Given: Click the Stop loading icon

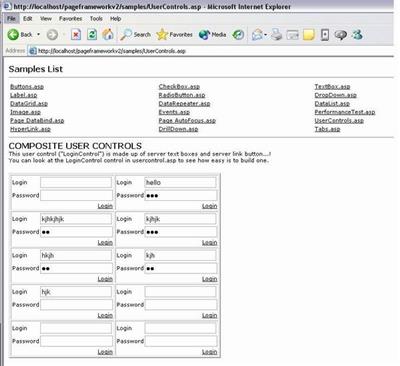Looking at the screenshot, I should click(76, 34).
